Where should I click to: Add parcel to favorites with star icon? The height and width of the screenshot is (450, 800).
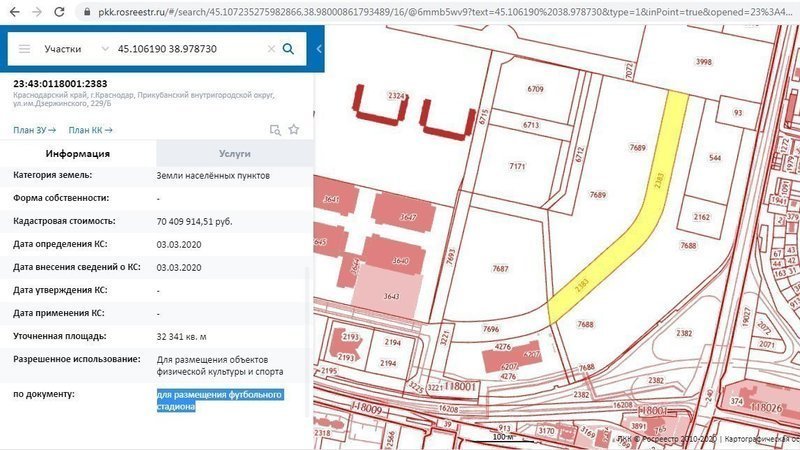tap(294, 129)
